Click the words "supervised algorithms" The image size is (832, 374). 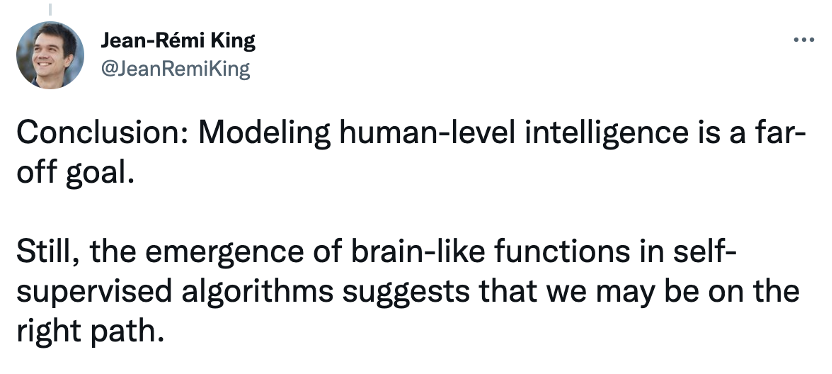coord(175,293)
